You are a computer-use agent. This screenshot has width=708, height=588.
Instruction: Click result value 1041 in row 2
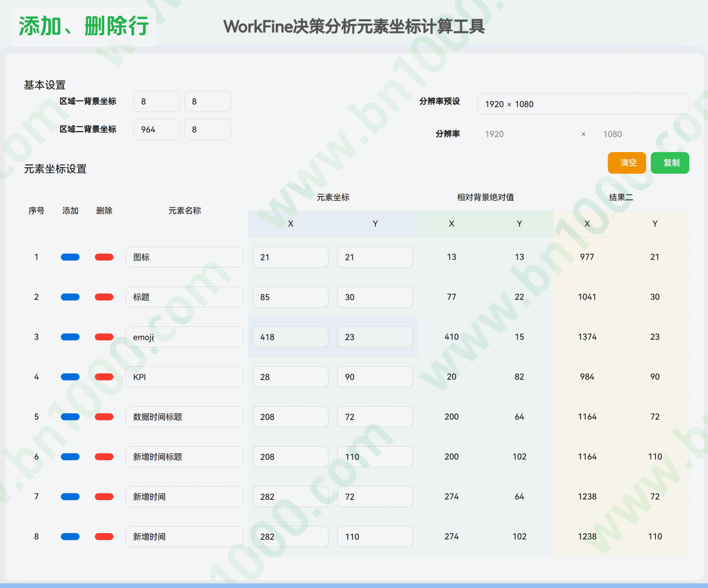[587, 297]
